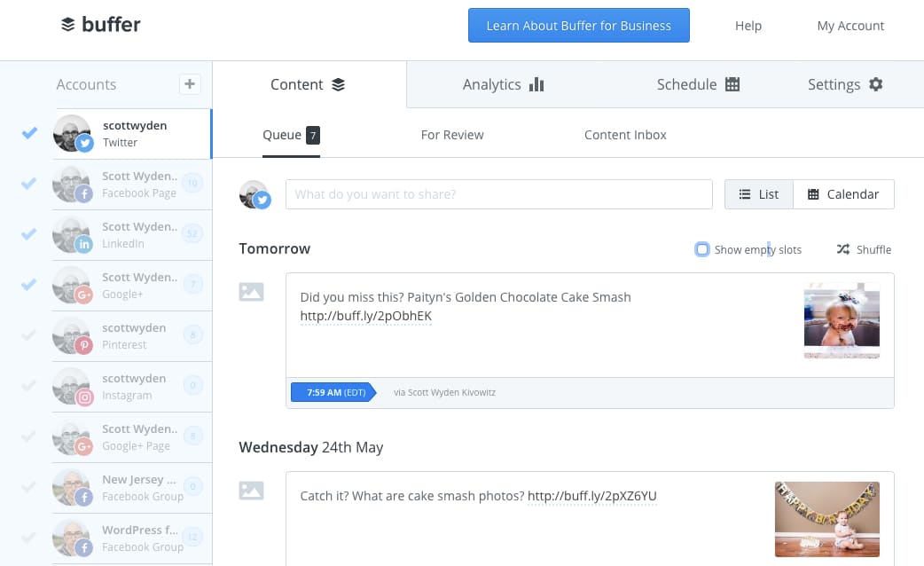Open the For Review sub-tab
This screenshot has width=924, height=566.
[x=452, y=135]
